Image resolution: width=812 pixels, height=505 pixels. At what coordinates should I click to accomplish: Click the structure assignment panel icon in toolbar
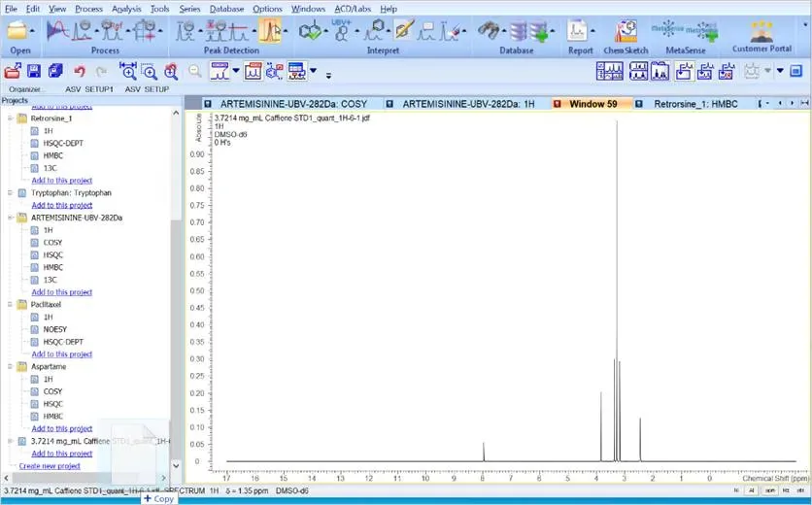[275, 71]
